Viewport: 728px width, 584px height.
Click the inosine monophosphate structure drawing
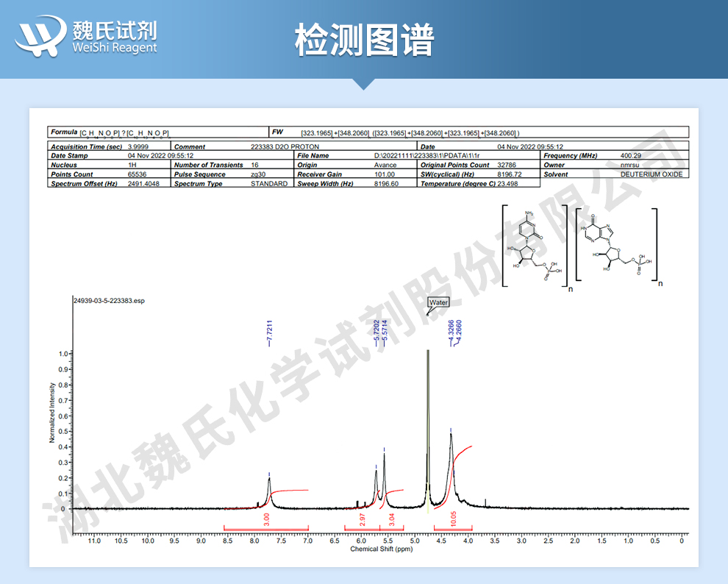(616, 245)
